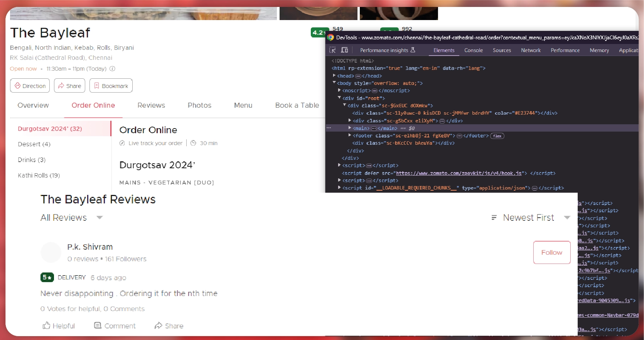Image resolution: width=644 pixels, height=340 pixels.
Task: Click the '6 days ago' review date
Action: [108, 277]
